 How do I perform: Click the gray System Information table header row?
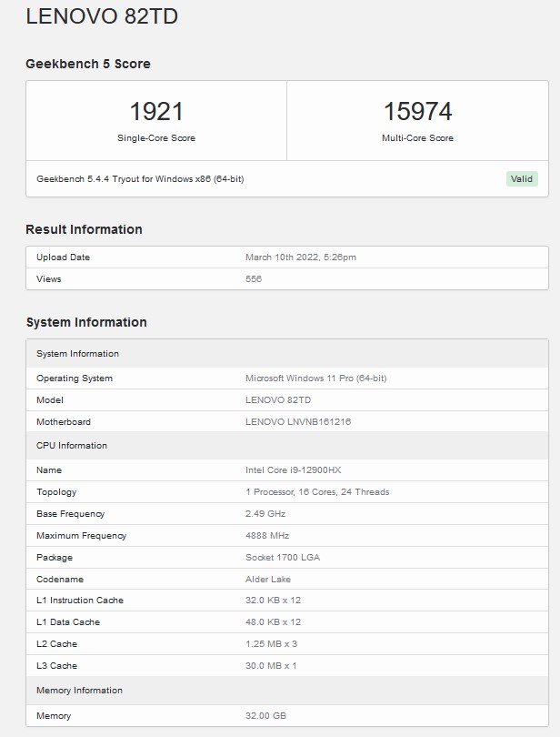(287, 353)
